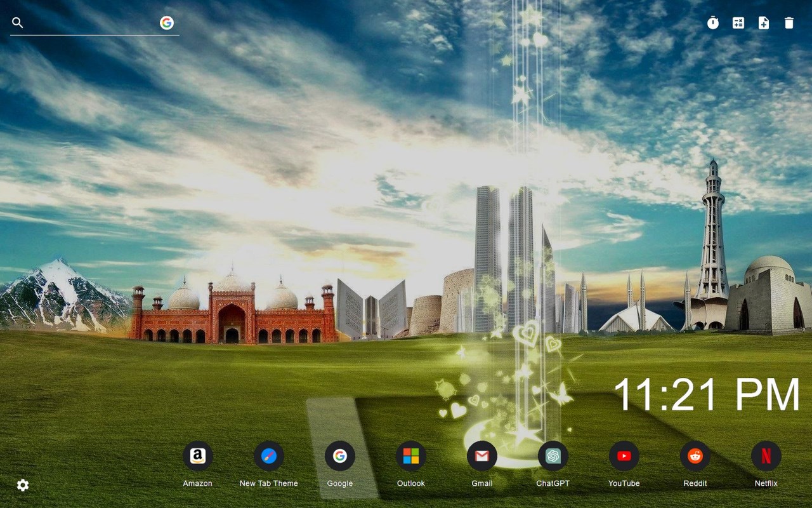Open Gmail from the shortcut dock
The width and height of the screenshot is (812, 508).
coord(481,455)
